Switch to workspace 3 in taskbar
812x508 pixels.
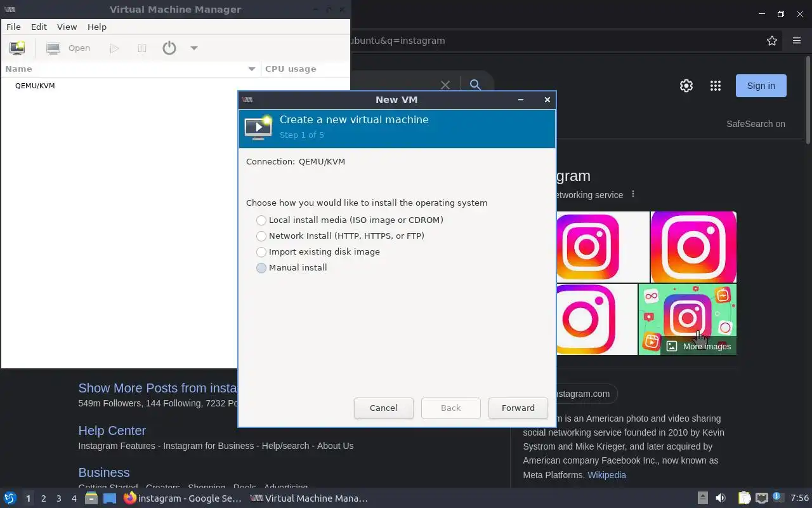point(58,498)
